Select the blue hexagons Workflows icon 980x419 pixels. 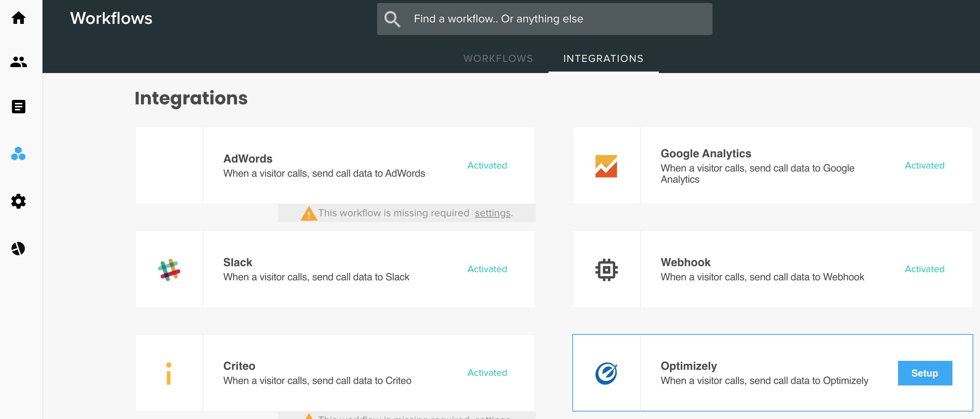[x=18, y=153]
